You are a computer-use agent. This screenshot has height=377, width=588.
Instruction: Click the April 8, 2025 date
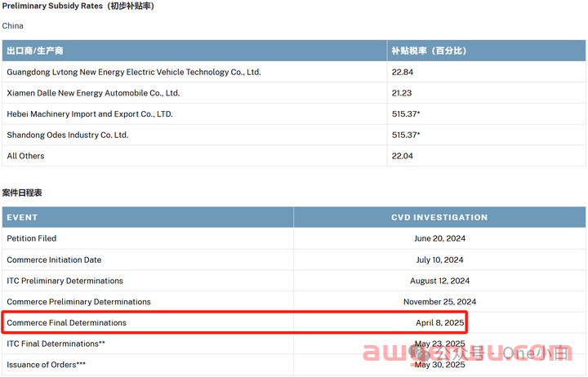pos(439,322)
